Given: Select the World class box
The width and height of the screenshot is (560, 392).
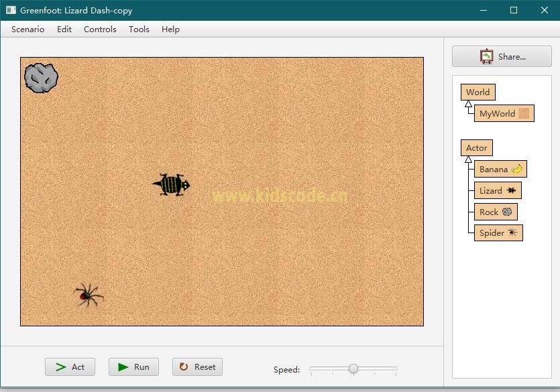Looking at the screenshot, I should (x=478, y=92).
